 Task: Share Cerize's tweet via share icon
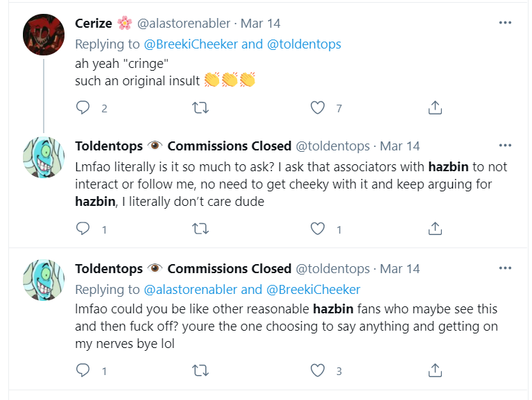click(435, 107)
